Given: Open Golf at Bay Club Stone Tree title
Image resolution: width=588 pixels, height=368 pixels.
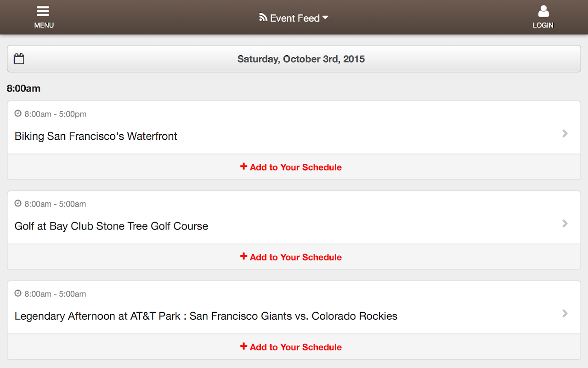Looking at the screenshot, I should click(x=111, y=226).
